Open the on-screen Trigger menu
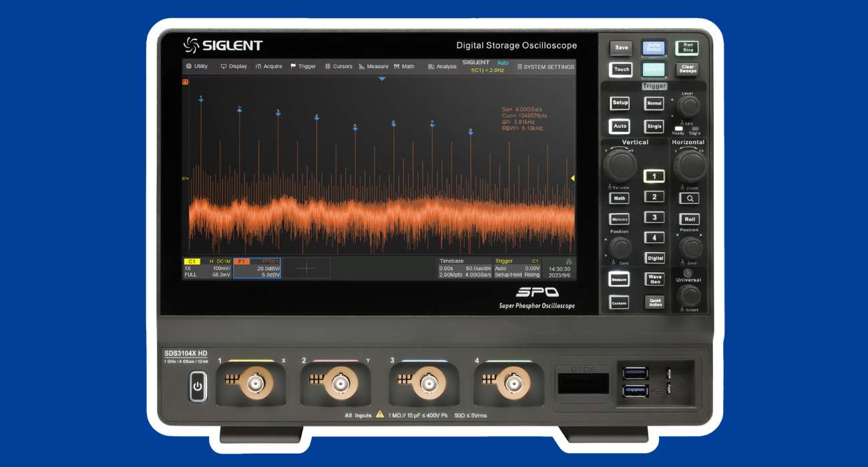The width and height of the screenshot is (868, 467). pos(303,67)
